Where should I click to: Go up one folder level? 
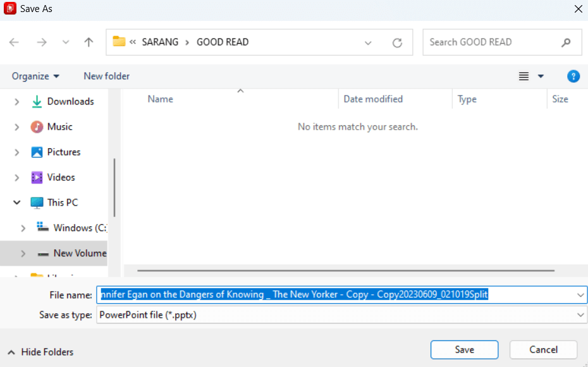pyautogui.click(x=89, y=42)
